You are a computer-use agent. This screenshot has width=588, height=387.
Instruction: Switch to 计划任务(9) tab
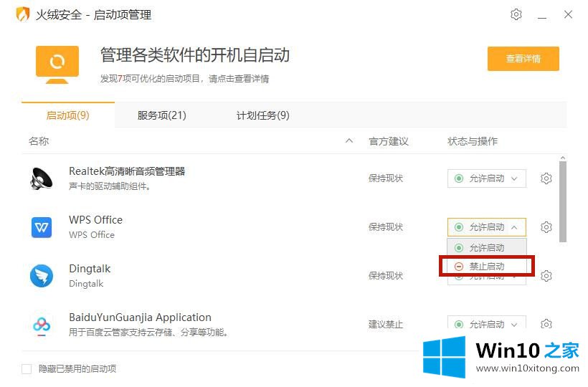(263, 115)
